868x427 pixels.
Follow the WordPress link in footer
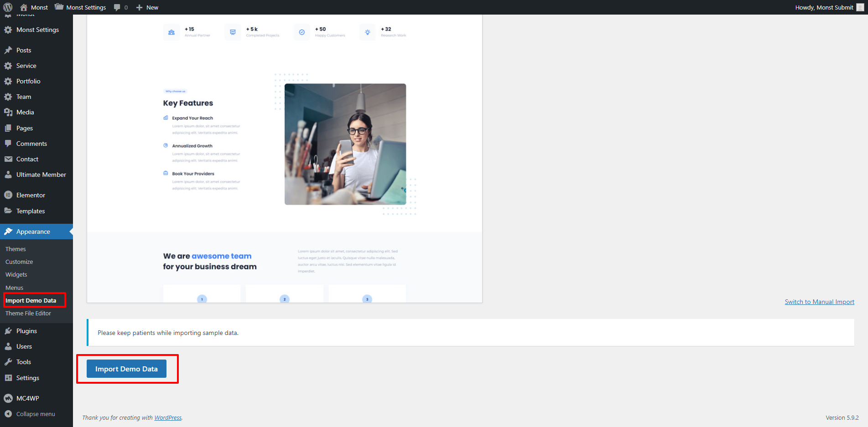pos(167,418)
